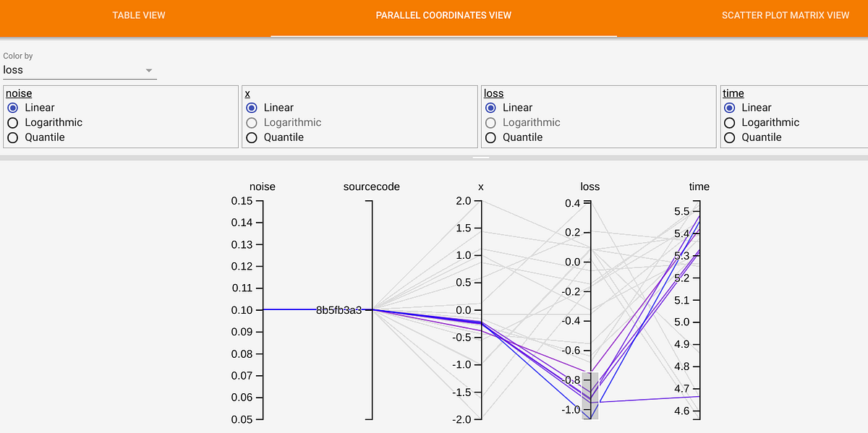
Task: Click the underlined time panel header
Action: (x=733, y=93)
